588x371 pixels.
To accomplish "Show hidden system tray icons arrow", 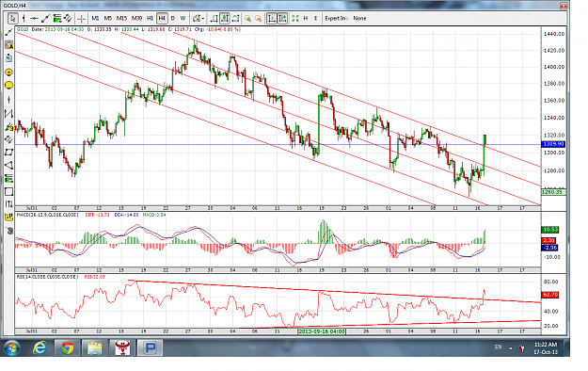I will (x=510, y=348).
